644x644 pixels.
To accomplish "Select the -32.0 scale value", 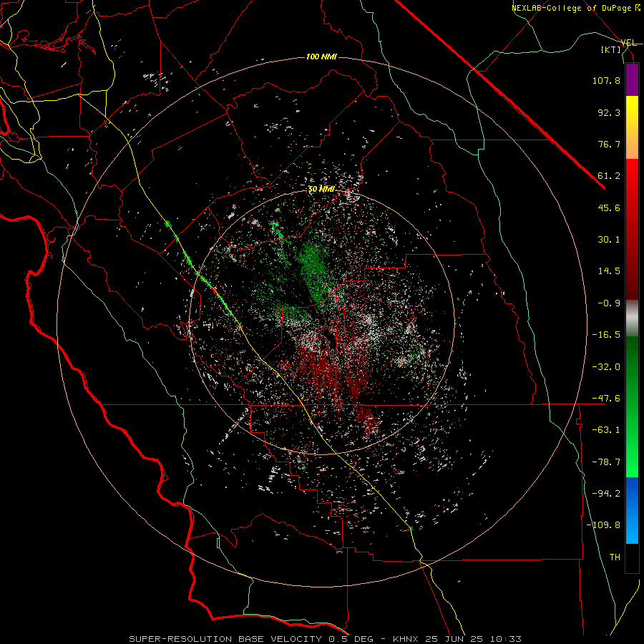I will 606,366.
